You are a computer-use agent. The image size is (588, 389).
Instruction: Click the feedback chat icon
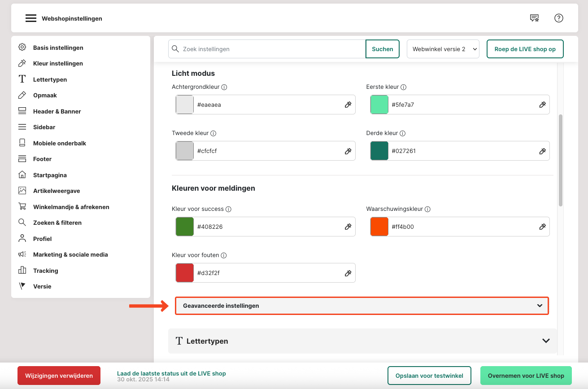point(534,18)
